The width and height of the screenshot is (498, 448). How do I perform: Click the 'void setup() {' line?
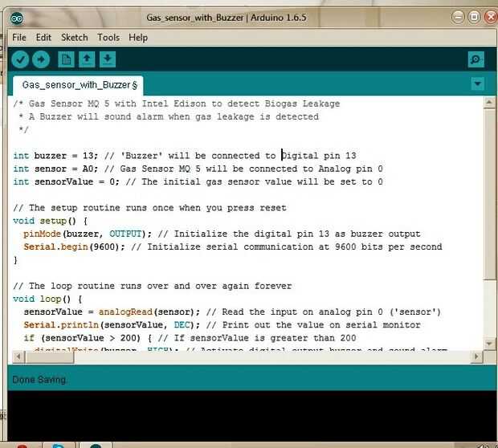(x=50, y=221)
